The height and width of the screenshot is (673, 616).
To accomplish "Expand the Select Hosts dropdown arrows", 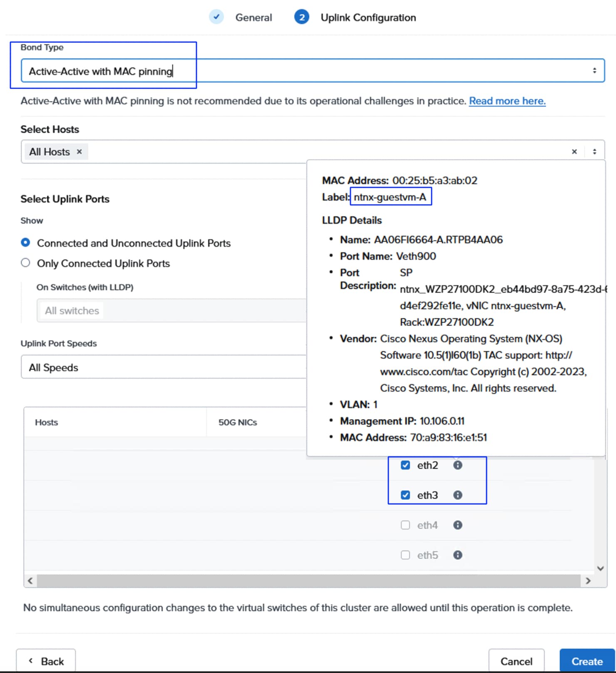I will (594, 152).
